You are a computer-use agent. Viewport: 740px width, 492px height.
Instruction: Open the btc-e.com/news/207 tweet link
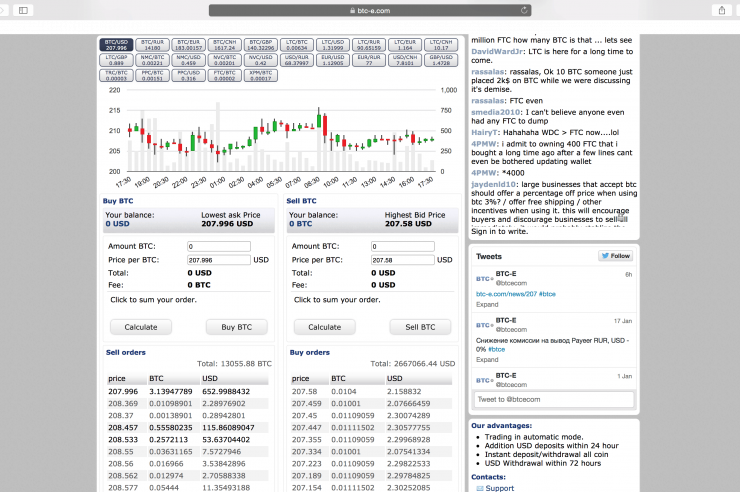[x=506, y=294]
